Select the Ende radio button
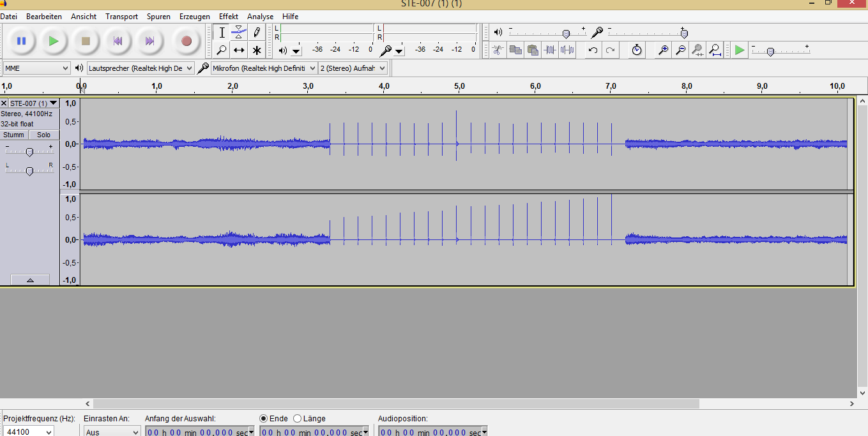 [x=263, y=419]
